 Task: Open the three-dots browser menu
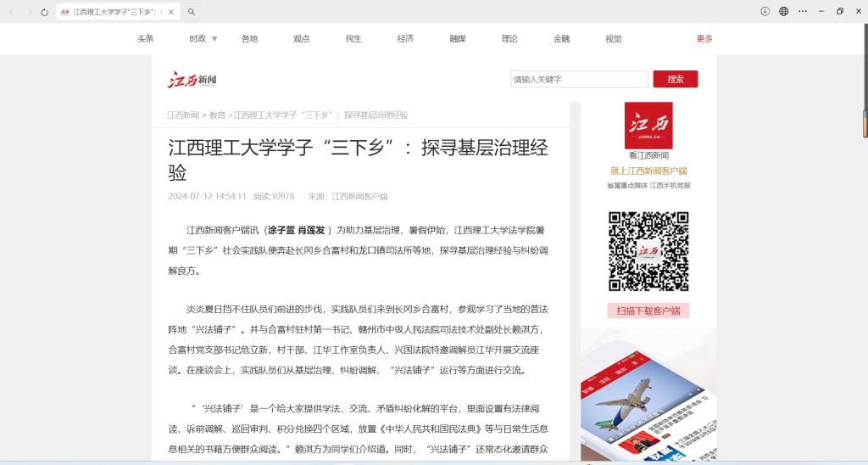[x=802, y=11]
